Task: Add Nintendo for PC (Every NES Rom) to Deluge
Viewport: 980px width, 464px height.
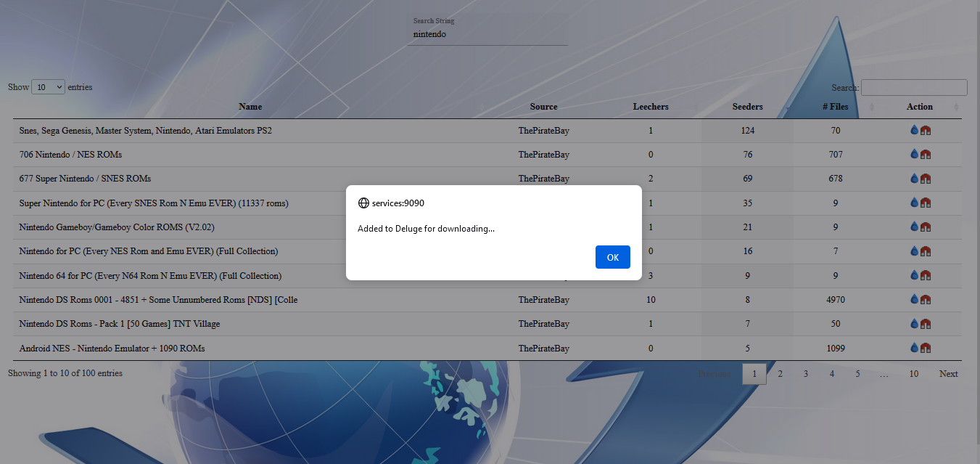Action: point(915,251)
